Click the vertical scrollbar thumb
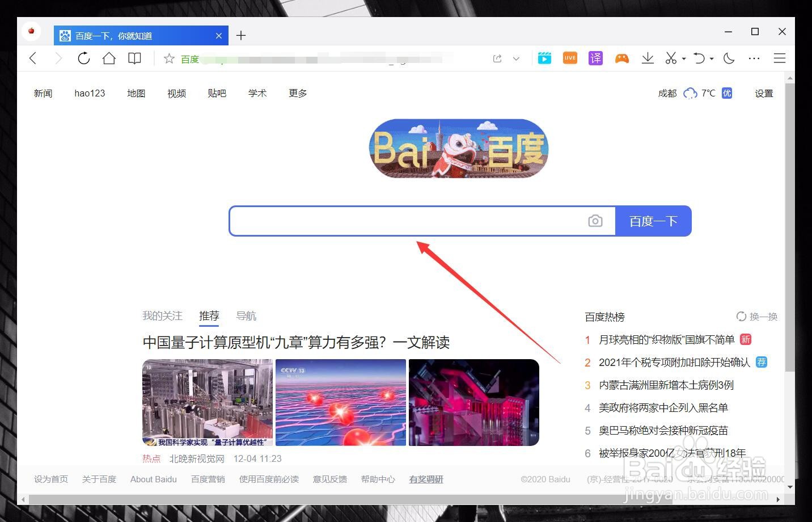Screen dimensions: 812x522 790,227
